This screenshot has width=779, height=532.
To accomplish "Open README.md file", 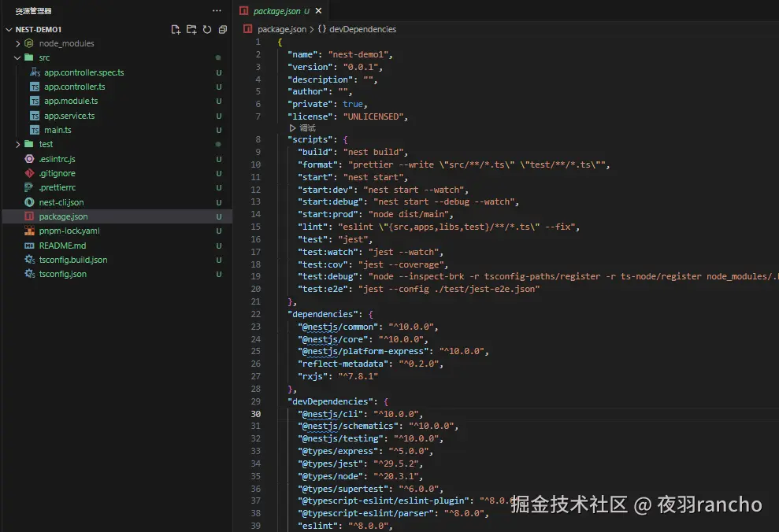I will (62, 246).
